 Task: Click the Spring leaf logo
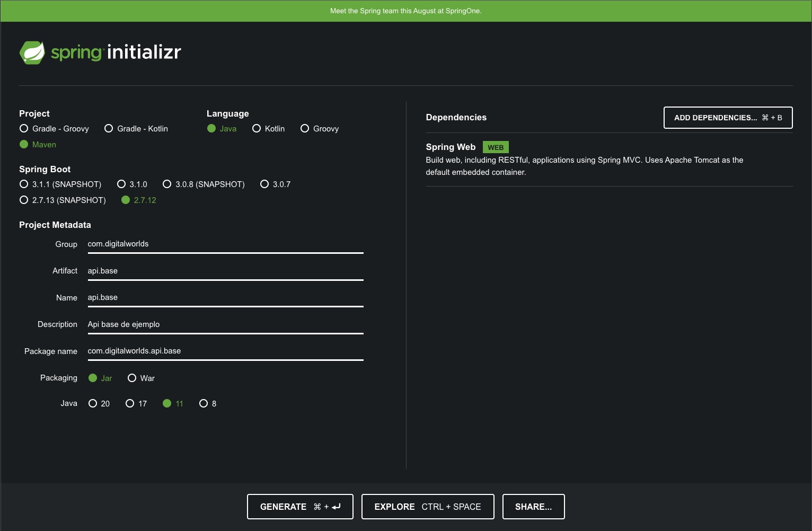(x=32, y=52)
